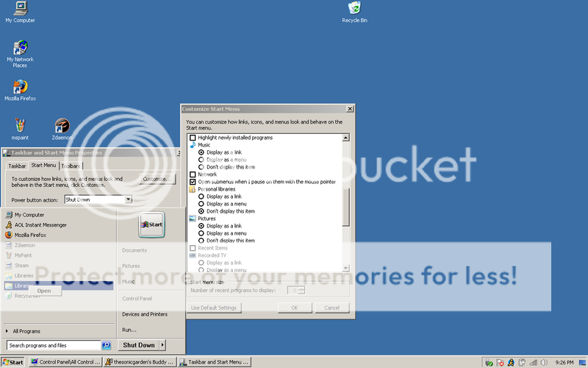Click Cancel in Customize Start Menu dialog
Screen dimensions: 588x368
click(x=331, y=308)
